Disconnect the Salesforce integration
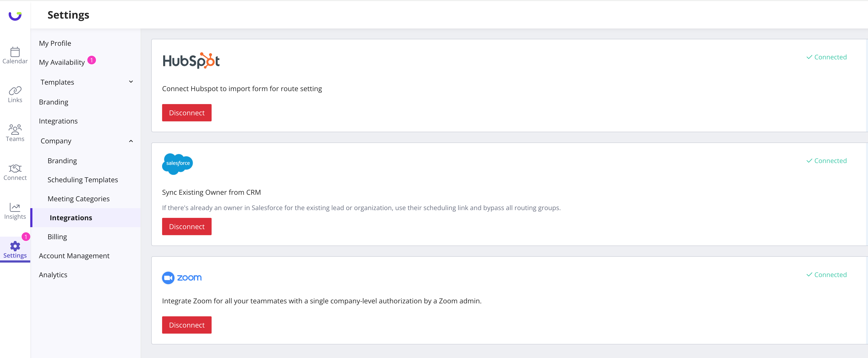Screen dimensions: 868x358 coord(187,227)
